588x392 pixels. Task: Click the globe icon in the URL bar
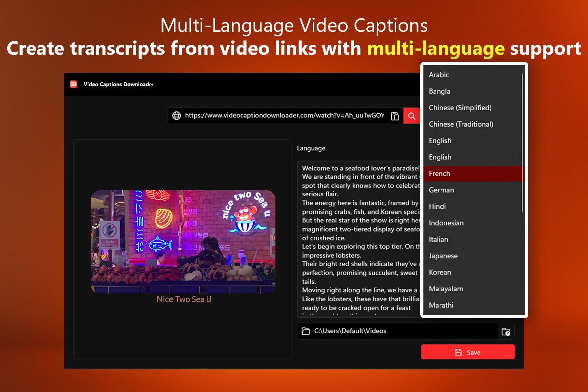(x=176, y=116)
